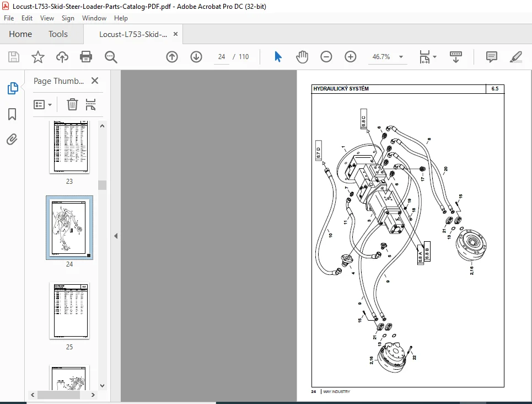Click thumbnail panel scroll right arrow
The image size is (532, 404).
93,395
